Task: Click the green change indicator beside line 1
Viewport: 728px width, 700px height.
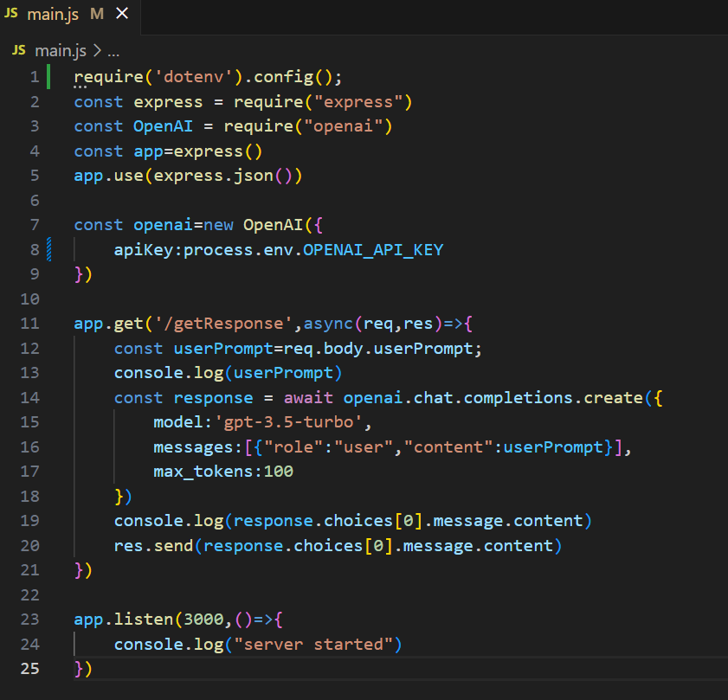Action: pos(49,76)
